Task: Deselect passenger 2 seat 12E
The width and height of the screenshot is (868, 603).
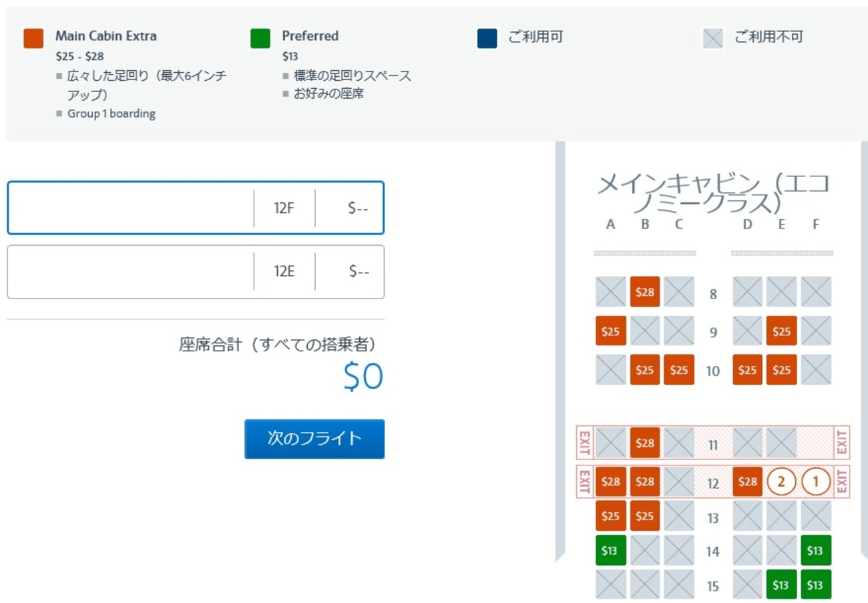Action: [781, 481]
